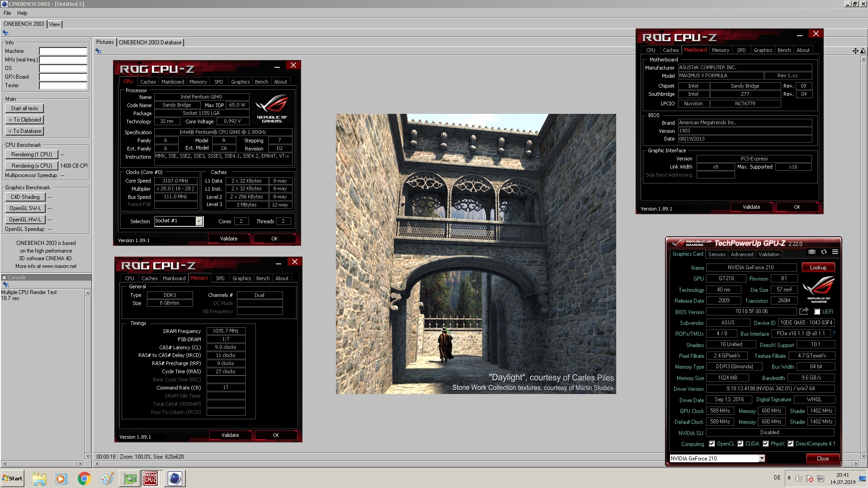Toggle the PhysX checkbox
Viewport: 868px width, 488px height.
coord(765,444)
